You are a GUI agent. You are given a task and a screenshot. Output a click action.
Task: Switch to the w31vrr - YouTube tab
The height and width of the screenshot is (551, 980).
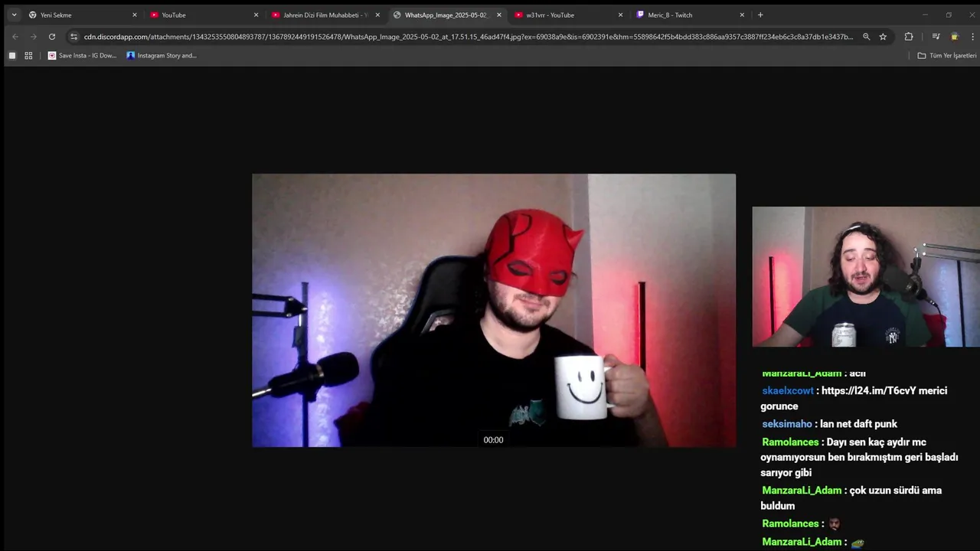[x=568, y=15]
